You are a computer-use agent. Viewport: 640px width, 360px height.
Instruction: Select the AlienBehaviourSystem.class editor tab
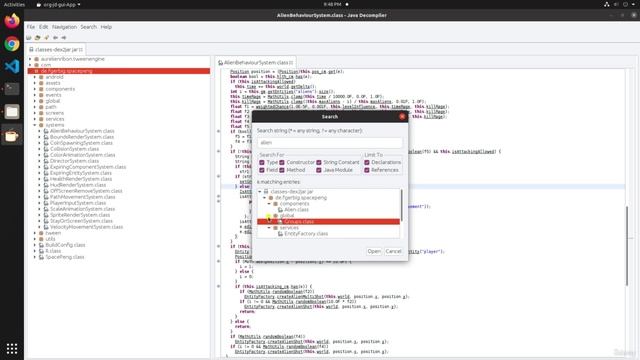coord(256,62)
